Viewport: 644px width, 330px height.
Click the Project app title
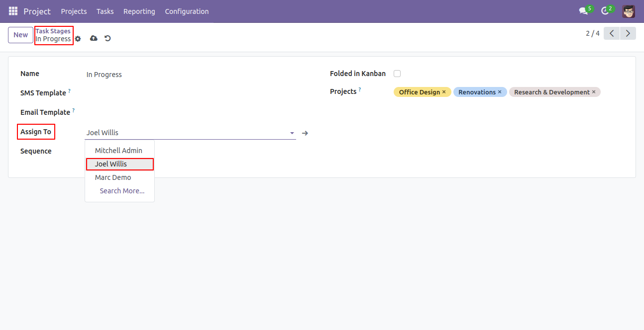(x=37, y=11)
